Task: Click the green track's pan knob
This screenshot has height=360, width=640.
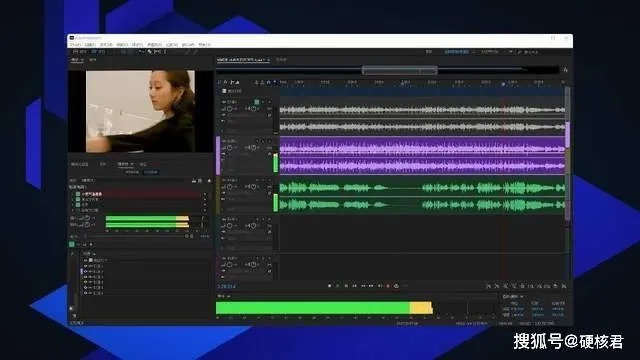Action: coord(253,187)
